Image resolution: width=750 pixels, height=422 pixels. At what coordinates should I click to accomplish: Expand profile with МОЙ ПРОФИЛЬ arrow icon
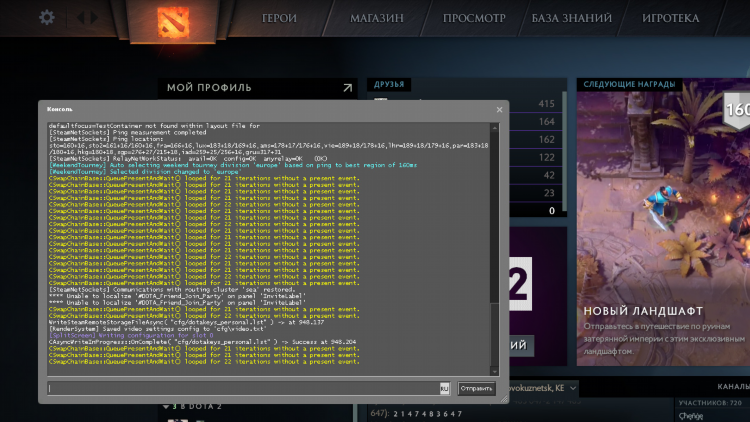(348, 88)
